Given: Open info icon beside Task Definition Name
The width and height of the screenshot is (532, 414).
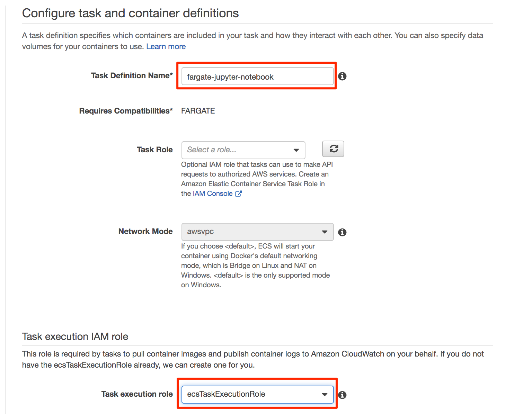Looking at the screenshot, I should point(342,76).
